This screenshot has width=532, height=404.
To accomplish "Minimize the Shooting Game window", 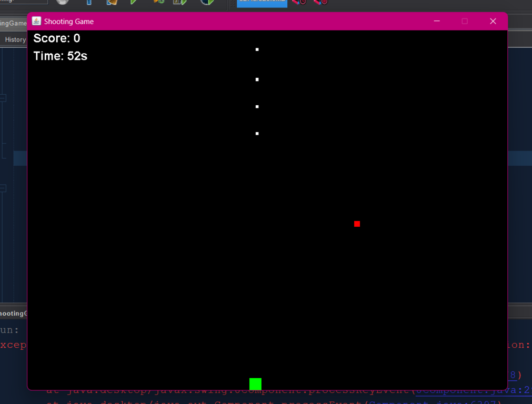I will click(437, 21).
